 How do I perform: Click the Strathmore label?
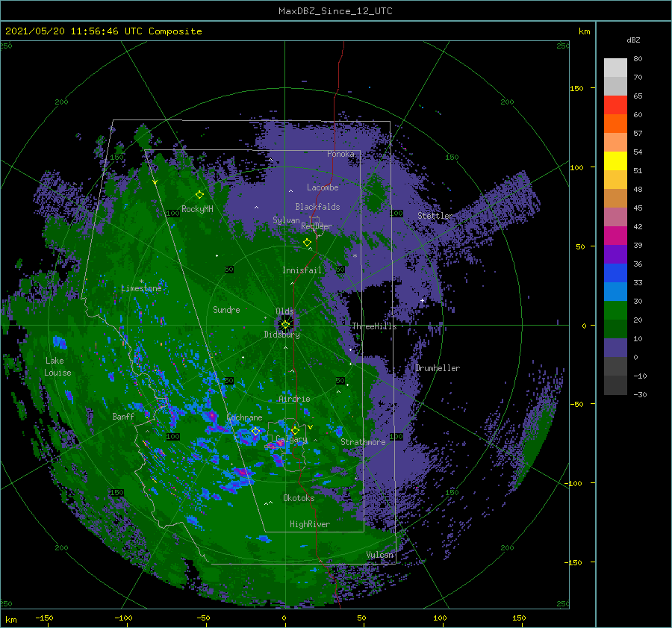point(363,442)
